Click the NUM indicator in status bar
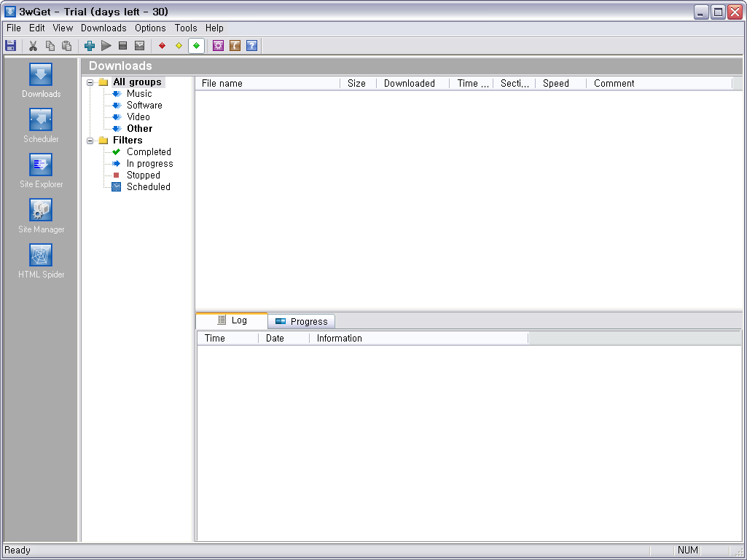This screenshot has height=560, width=747. (688, 551)
